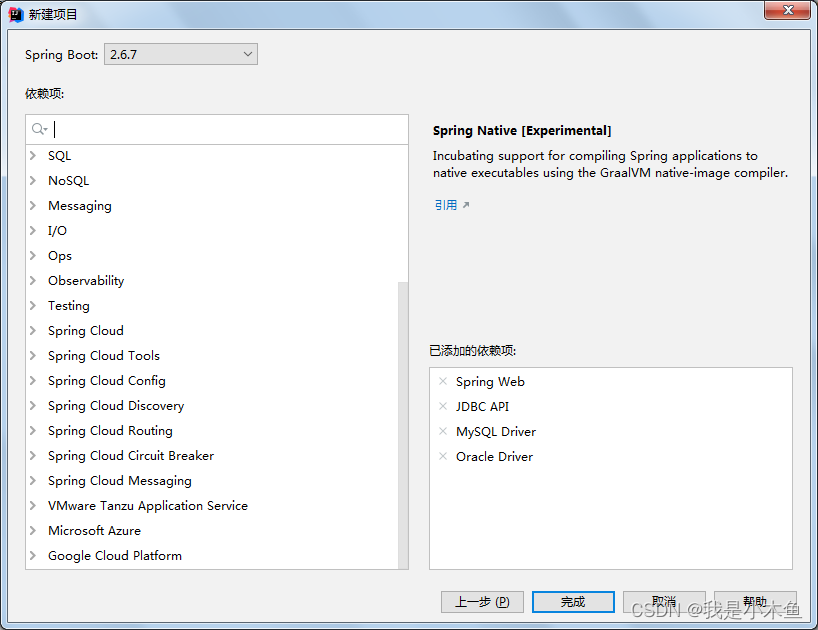The height and width of the screenshot is (630, 818).
Task: Select MySQL Driver in added dependencies list
Action: [496, 432]
